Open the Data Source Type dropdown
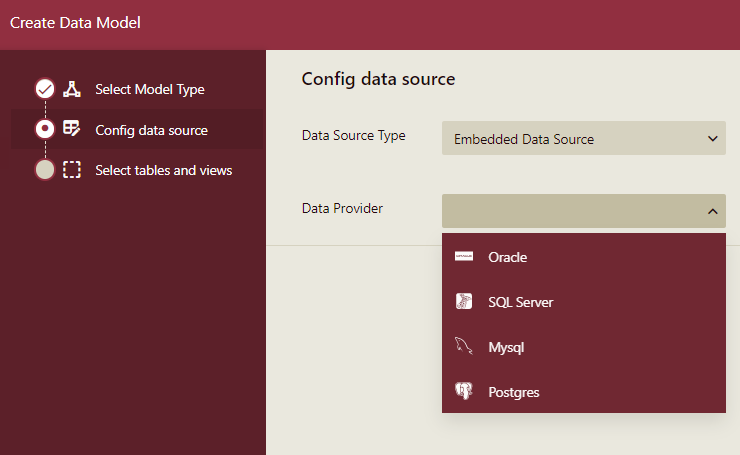Viewport: 740px width, 455px height. [x=583, y=138]
